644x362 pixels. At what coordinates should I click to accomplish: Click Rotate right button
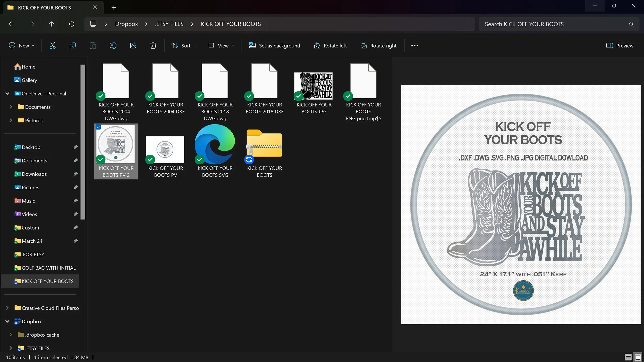pyautogui.click(x=378, y=46)
